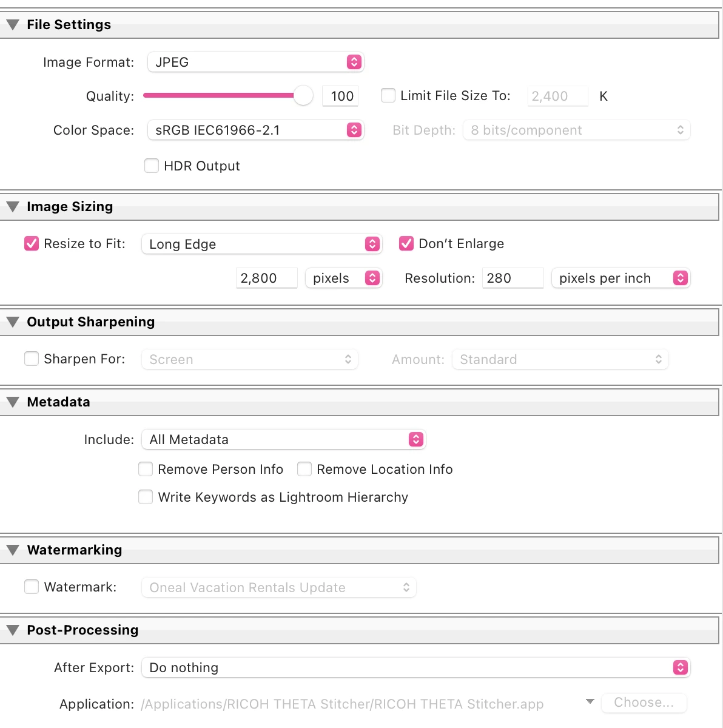Toggle the Don't Enlarge checkbox
This screenshot has height=728, width=723.
[406, 243]
